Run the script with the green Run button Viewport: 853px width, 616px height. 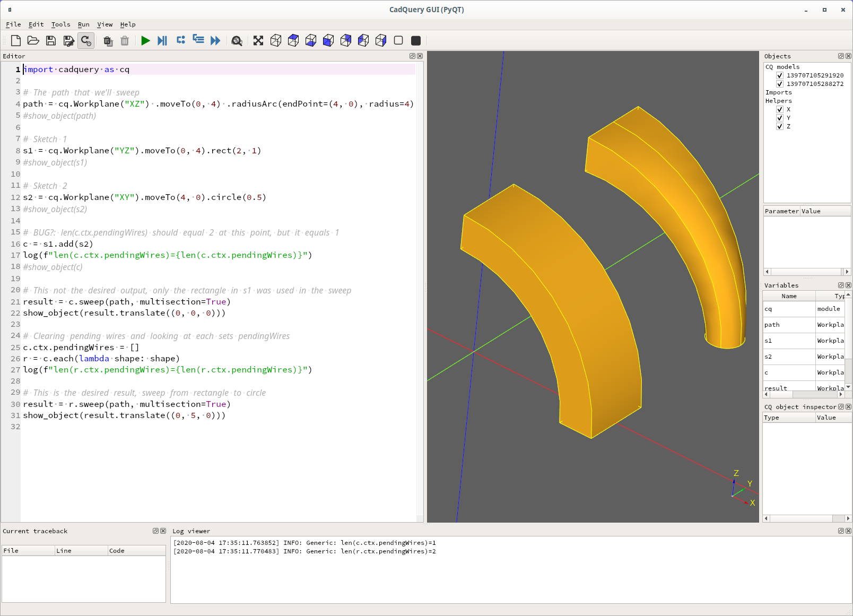pyautogui.click(x=146, y=40)
